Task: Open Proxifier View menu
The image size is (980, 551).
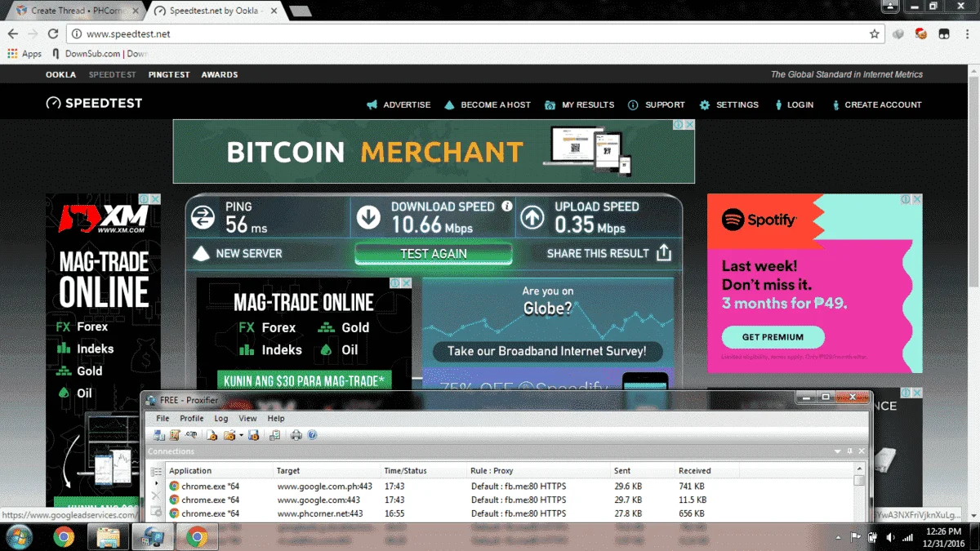Action: [247, 418]
